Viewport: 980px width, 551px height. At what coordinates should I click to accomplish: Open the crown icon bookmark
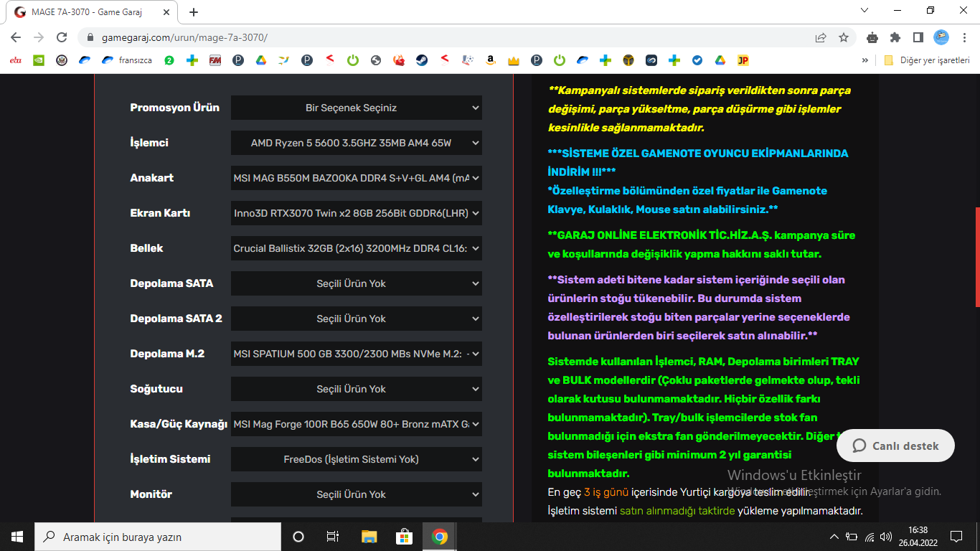tap(513, 60)
